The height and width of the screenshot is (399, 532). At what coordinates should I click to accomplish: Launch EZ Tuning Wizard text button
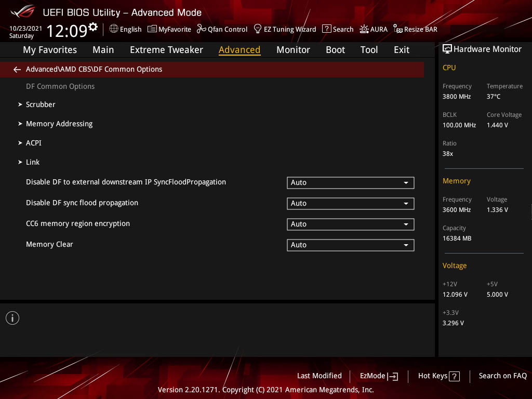tap(290, 29)
